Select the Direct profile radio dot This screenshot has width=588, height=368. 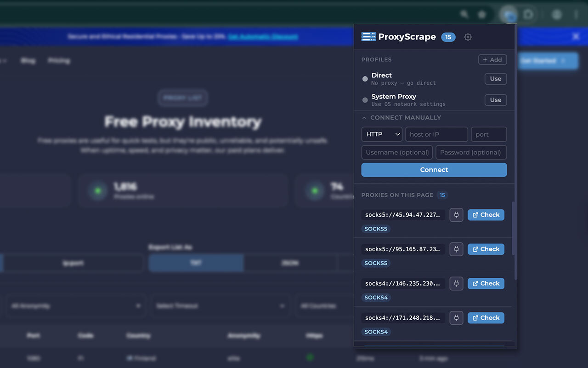tap(365, 79)
